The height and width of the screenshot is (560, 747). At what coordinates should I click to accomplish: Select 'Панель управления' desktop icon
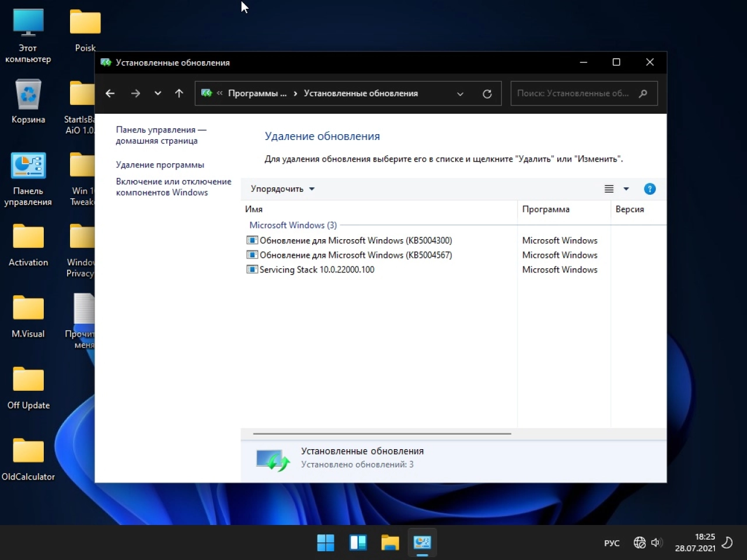tap(28, 179)
